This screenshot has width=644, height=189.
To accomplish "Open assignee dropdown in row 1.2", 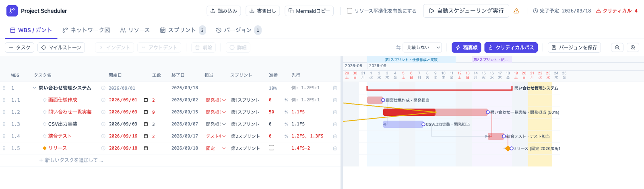I will (x=216, y=112).
